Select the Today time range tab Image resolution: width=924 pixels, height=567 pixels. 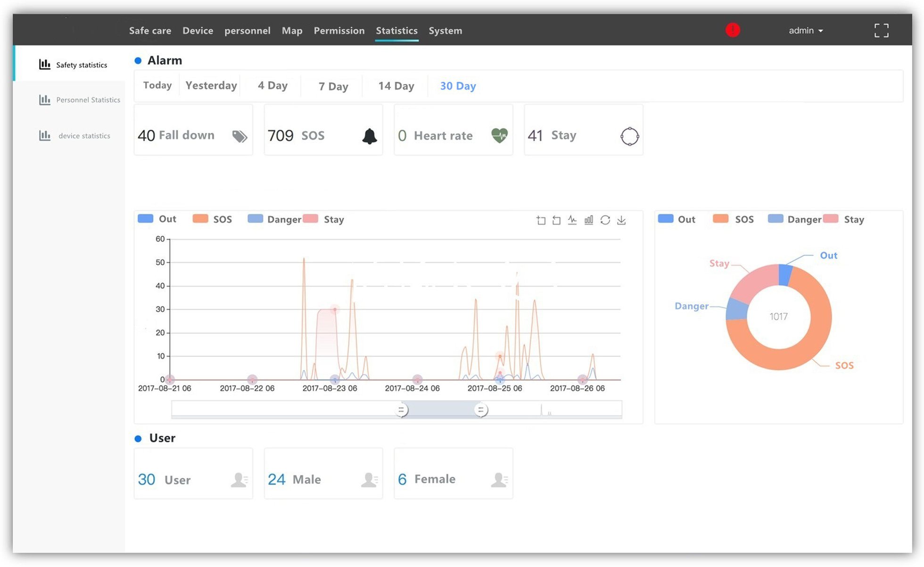coord(157,85)
